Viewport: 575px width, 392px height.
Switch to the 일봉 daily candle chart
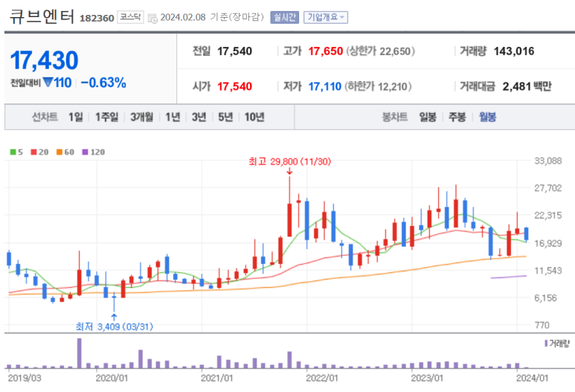(428, 117)
